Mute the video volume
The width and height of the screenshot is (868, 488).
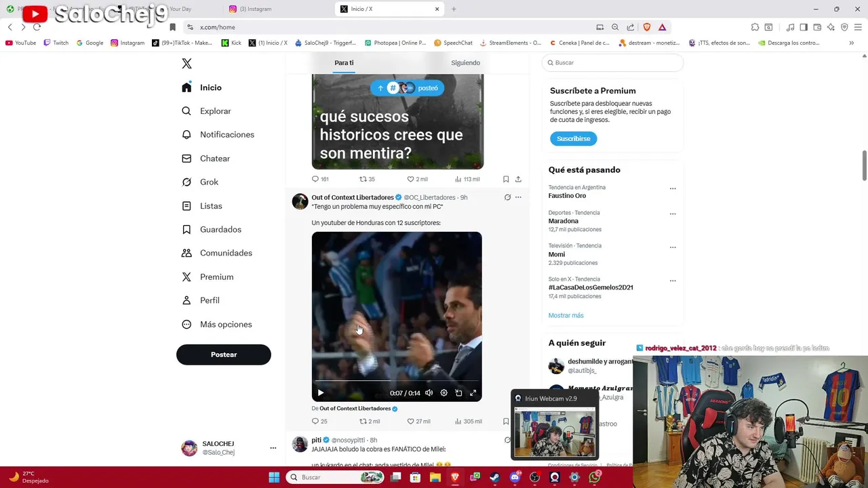pos(429,392)
